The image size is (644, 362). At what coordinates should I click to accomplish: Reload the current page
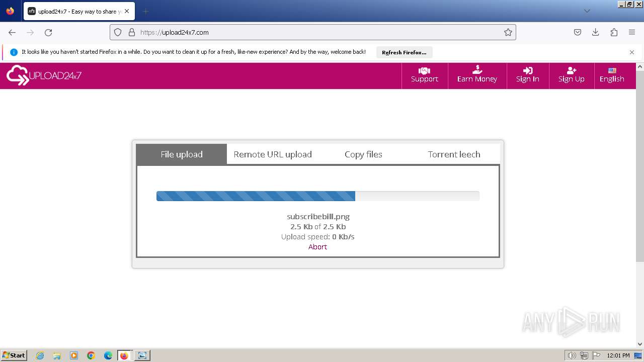tap(48, 32)
